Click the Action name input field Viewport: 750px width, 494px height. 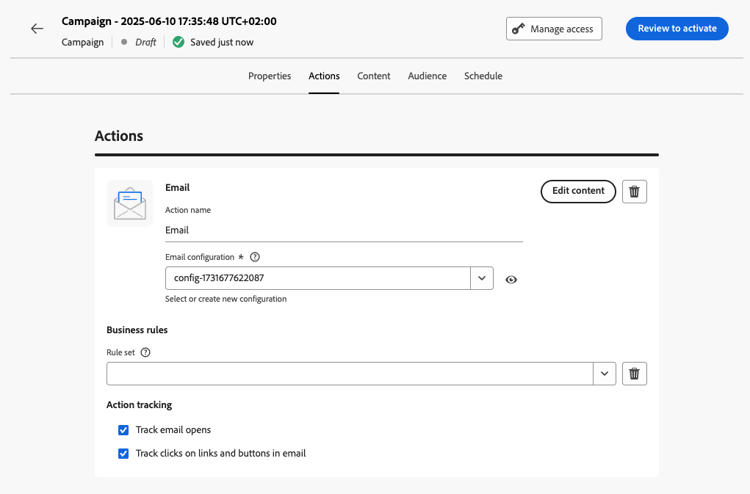click(x=343, y=230)
